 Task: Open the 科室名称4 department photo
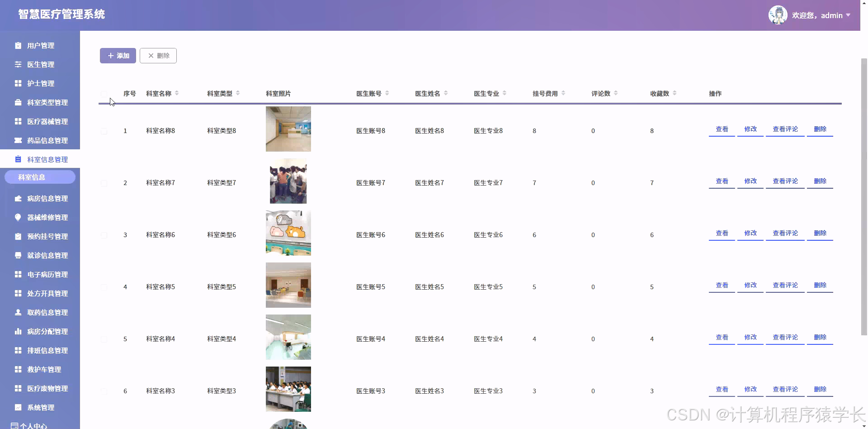pos(288,337)
